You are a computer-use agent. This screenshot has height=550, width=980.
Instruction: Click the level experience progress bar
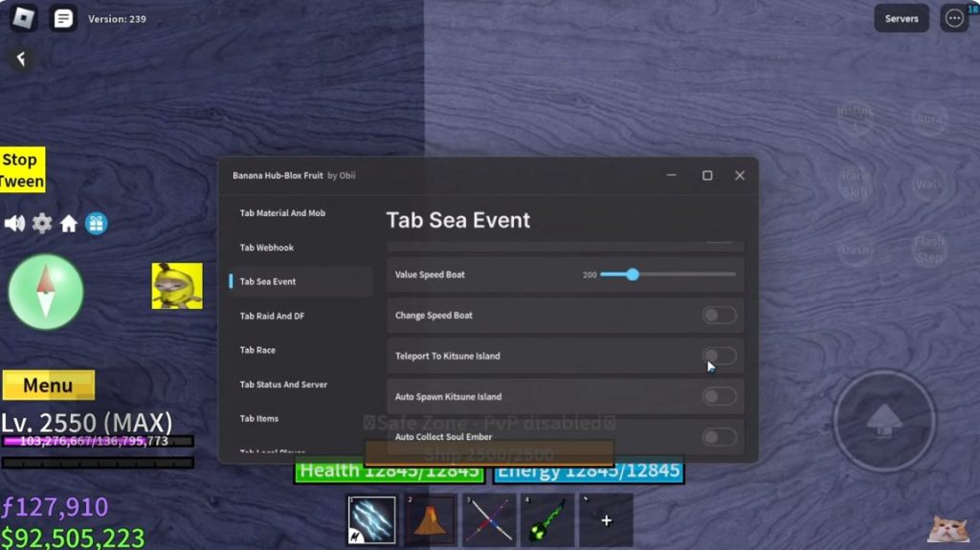tap(98, 441)
